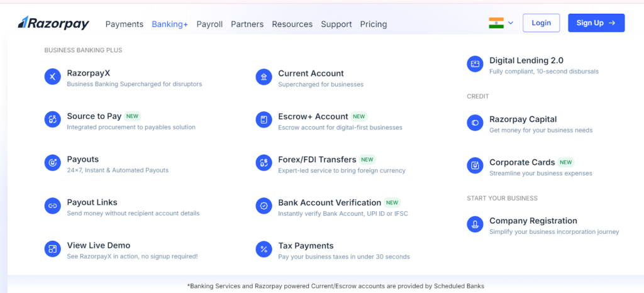Go to the Pricing page

click(374, 25)
